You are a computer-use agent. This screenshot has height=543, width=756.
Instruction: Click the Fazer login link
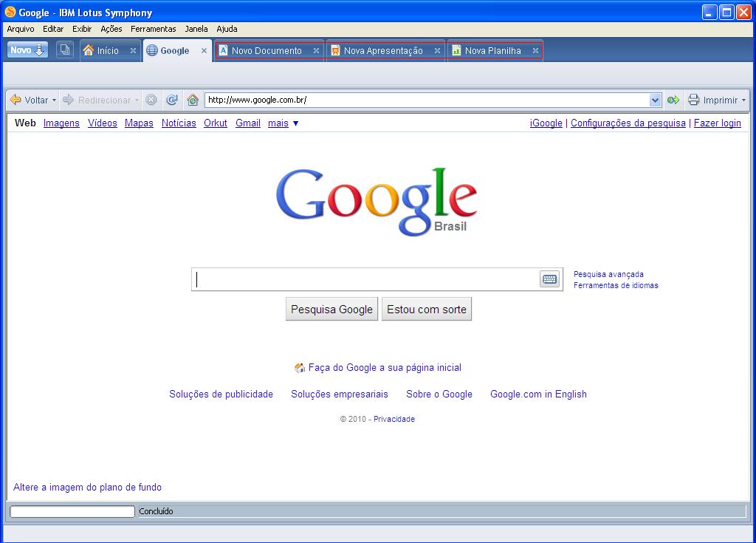718,123
